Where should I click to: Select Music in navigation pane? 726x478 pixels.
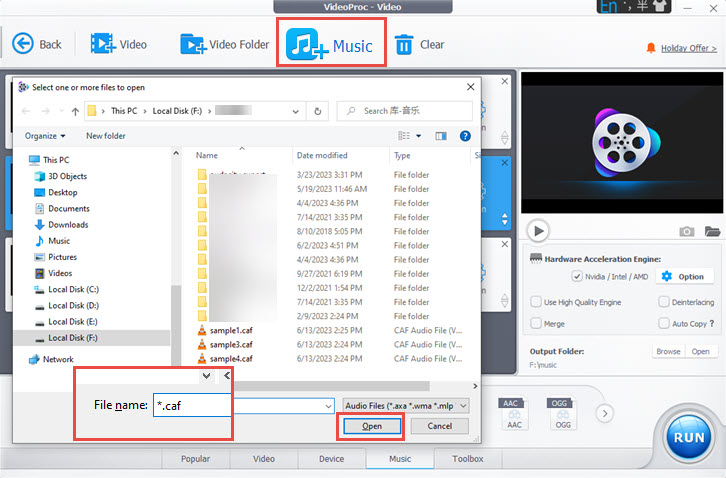[x=59, y=241]
